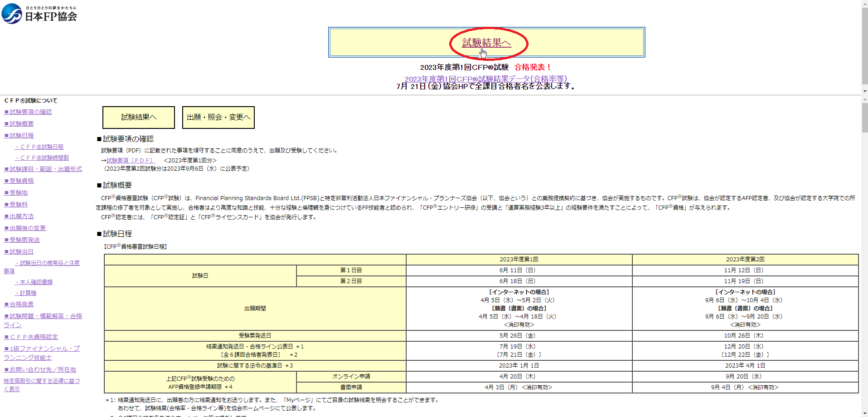Open 1級ファイナンシャル・プランニング技能士 link

42,353
